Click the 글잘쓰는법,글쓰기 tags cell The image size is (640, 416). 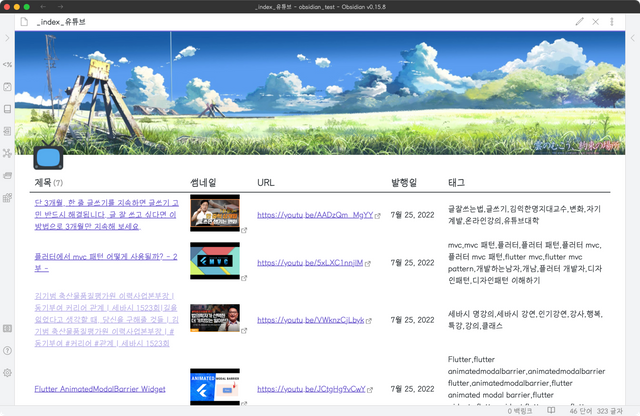(x=524, y=215)
